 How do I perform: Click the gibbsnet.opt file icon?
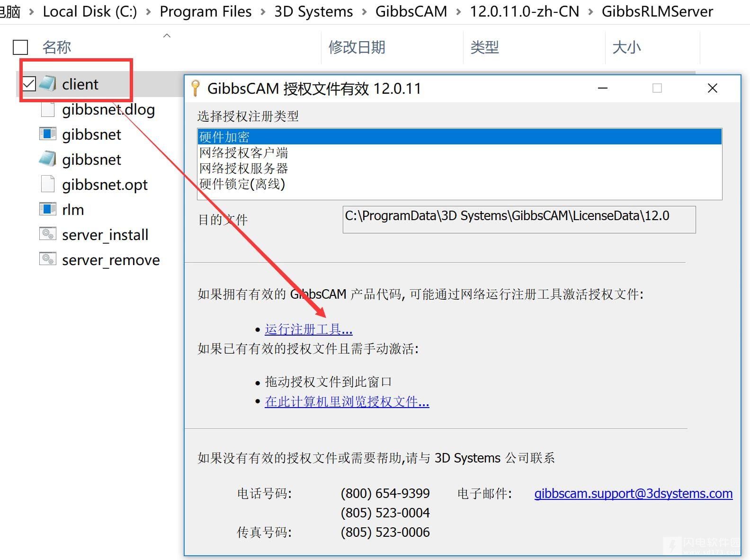coord(47,184)
